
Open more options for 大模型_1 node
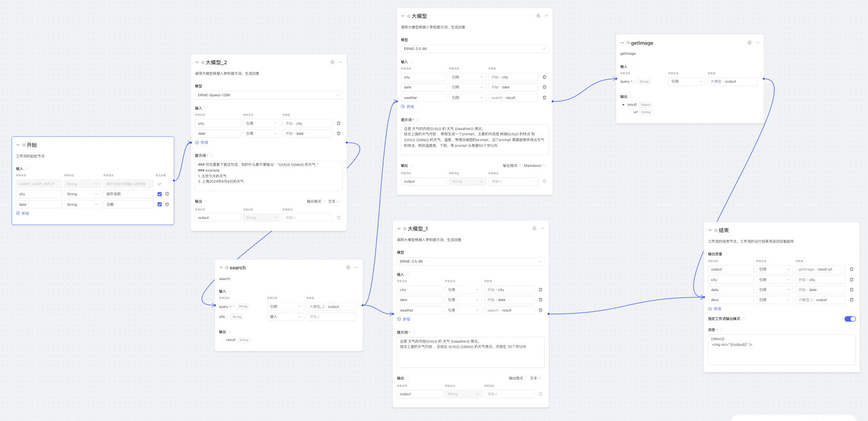pos(543,228)
